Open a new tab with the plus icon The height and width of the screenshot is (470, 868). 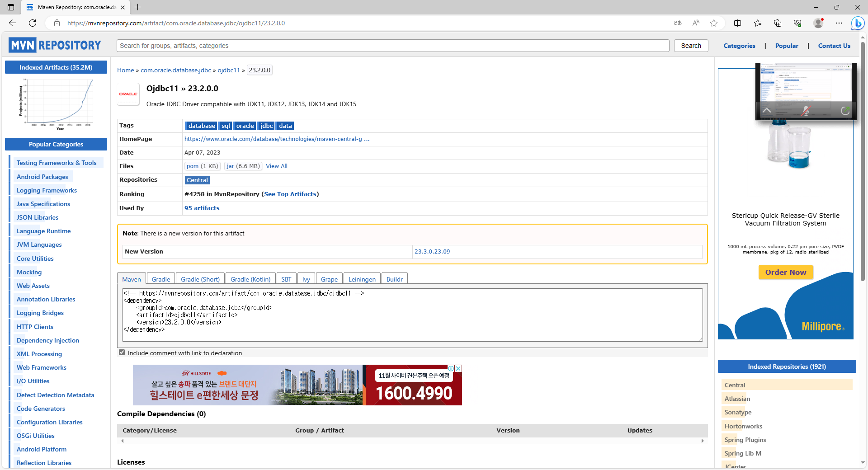[138, 7]
